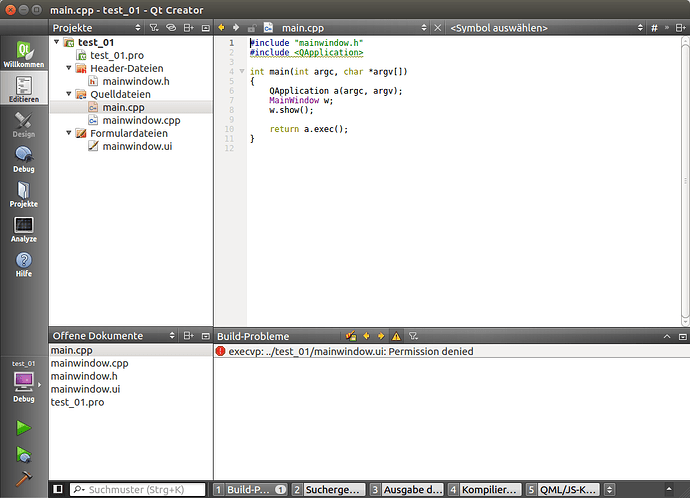690x498 pixels.
Task: Close the Projekte side panel
Action: click(x=206, y=28)
